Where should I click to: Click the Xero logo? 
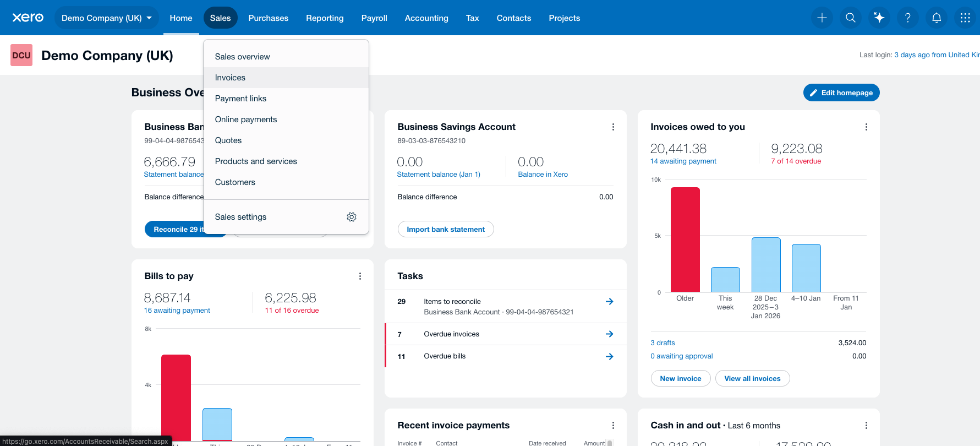click(x=28, y=18)
